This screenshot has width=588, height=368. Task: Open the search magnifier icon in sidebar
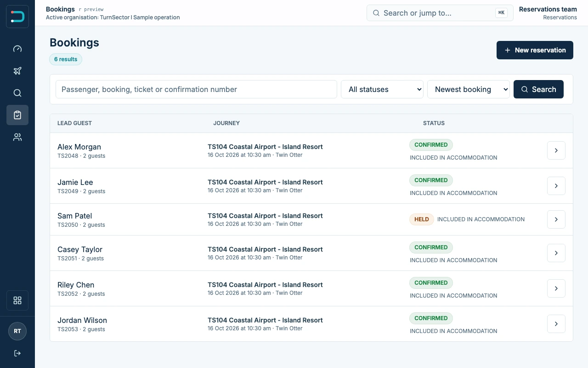pos(17,93)
